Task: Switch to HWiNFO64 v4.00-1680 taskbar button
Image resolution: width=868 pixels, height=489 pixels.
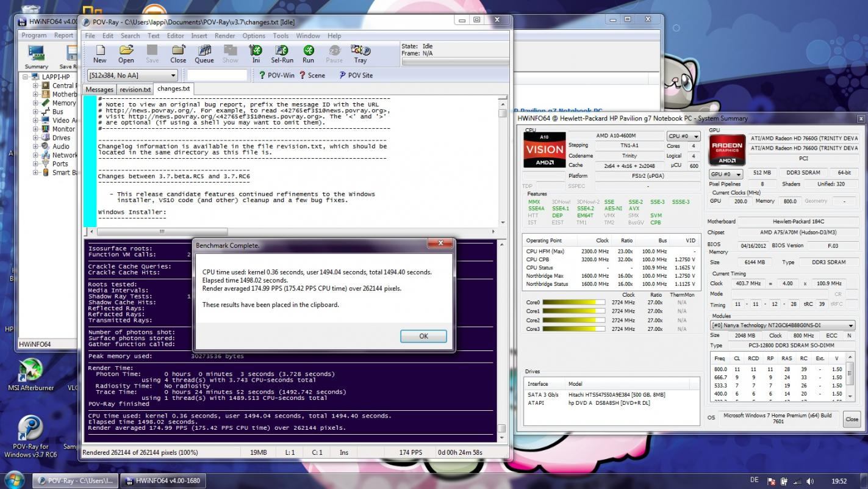Action: (162, 480)
